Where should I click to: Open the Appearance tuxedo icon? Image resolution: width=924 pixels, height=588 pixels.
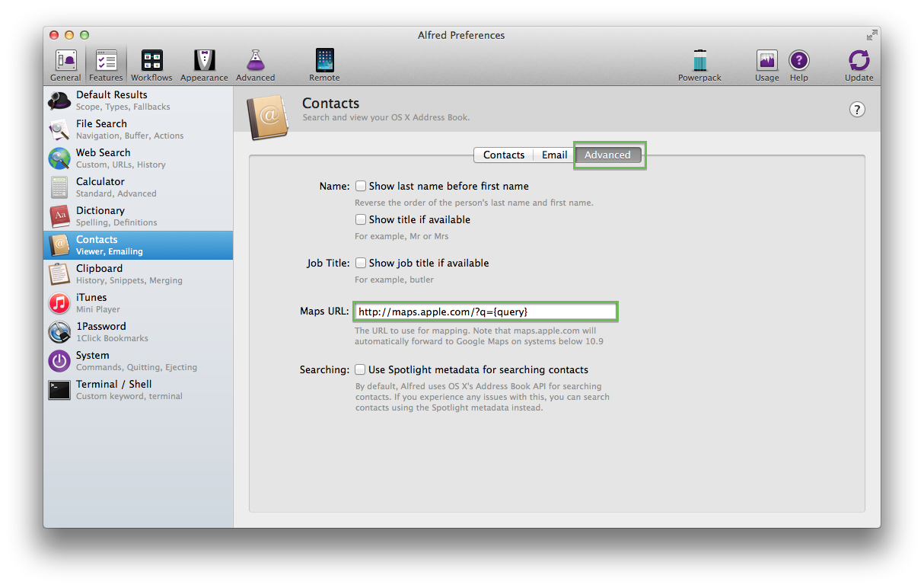tap(204, 60)
